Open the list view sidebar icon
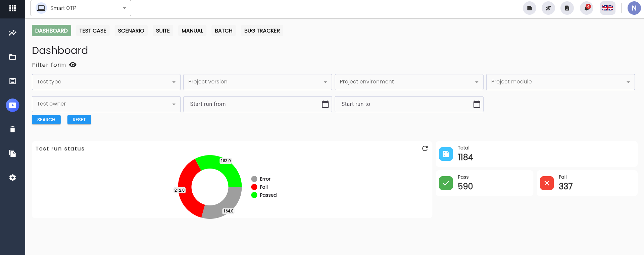 click(x=12, y=81)
